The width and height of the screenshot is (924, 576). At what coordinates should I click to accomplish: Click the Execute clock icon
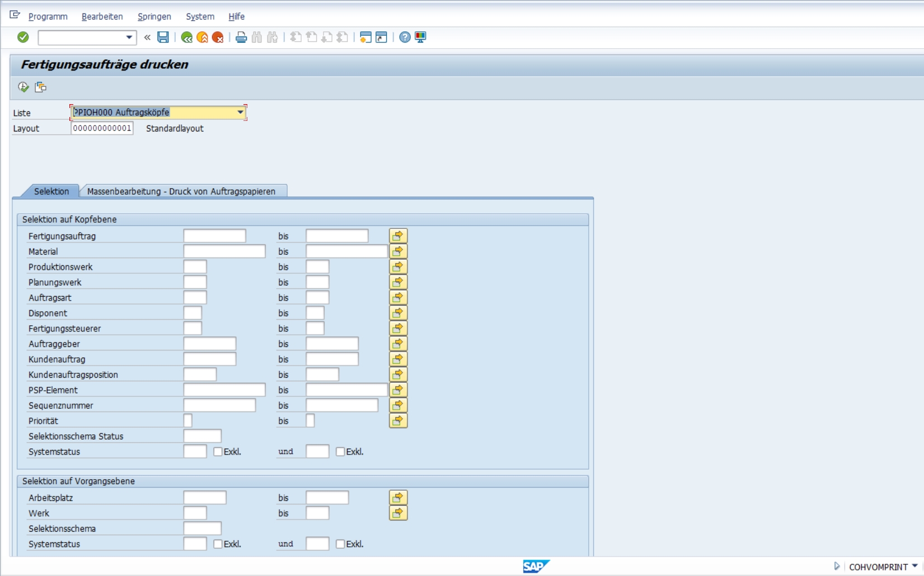pyautogui.click(x=23, y=87)
